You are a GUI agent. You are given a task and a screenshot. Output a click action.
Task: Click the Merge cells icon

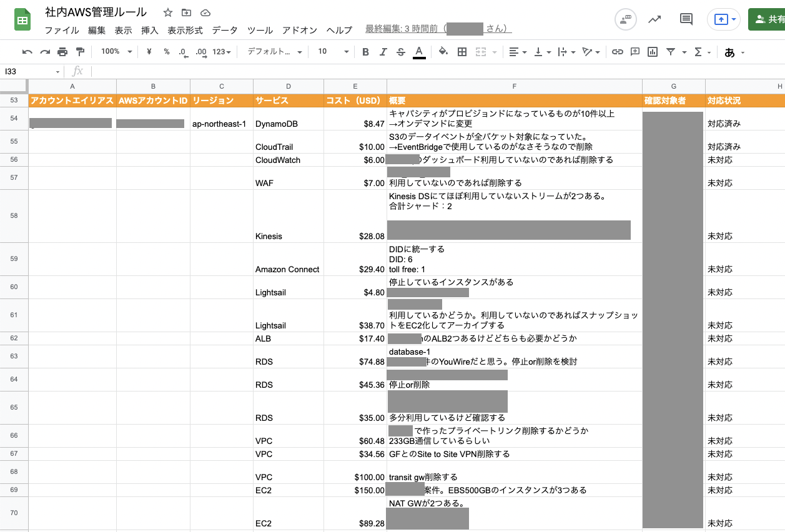tap(481, 52)
